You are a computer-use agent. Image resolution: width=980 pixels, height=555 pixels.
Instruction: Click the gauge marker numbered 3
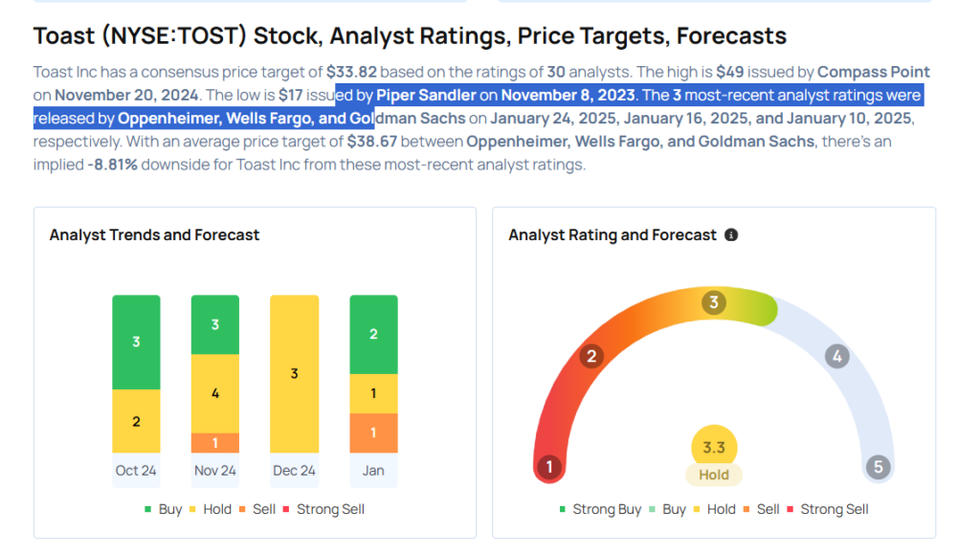(713, 303)
